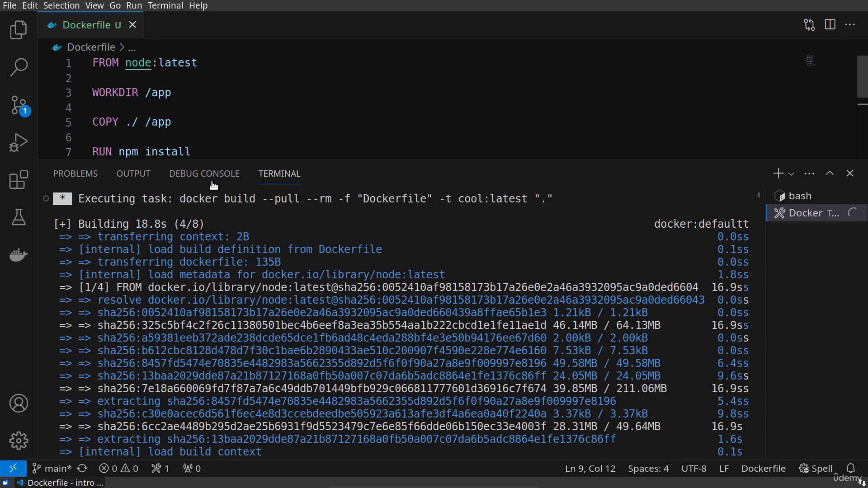Image resolution: width=868 pixels, height=488 pixels.
Task: Create a new terminal with plus icon
Action: click(x=778, y=174)
